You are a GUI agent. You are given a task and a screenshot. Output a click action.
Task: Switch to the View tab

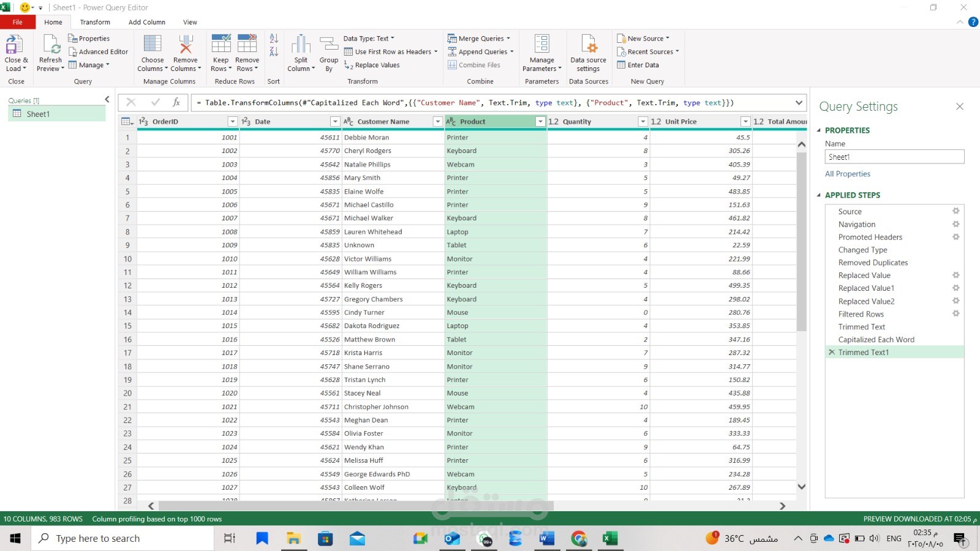click(x=190, y=22)
